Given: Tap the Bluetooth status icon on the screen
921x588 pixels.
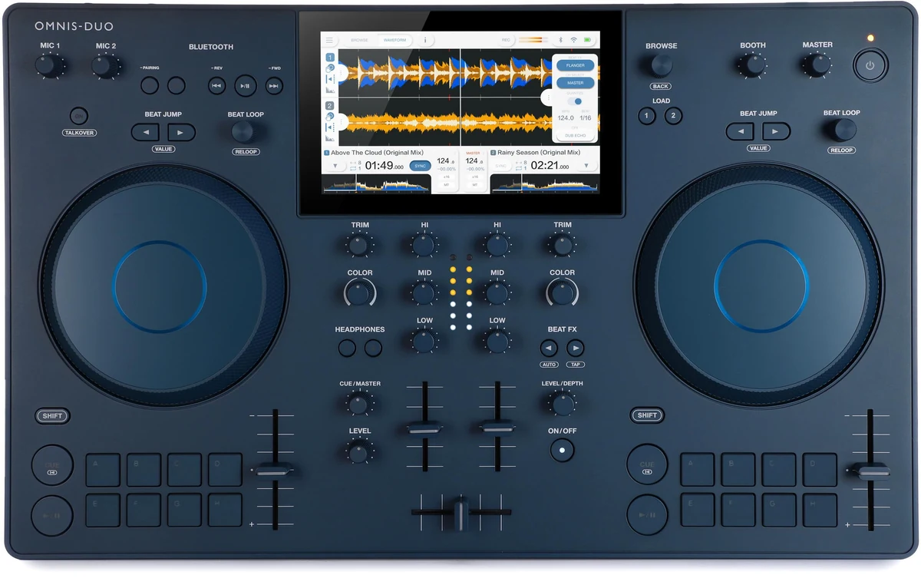Looking at the screenshot, I should click(x=560, y=40).
